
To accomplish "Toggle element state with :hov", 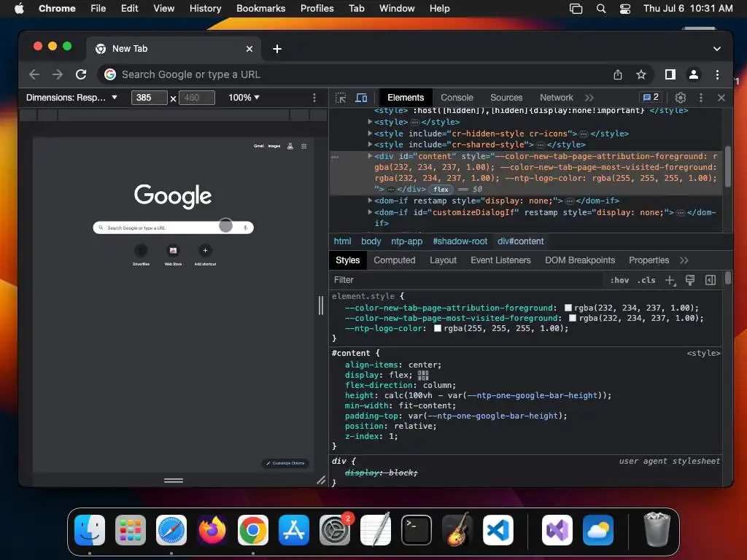I will click(619, 280).
